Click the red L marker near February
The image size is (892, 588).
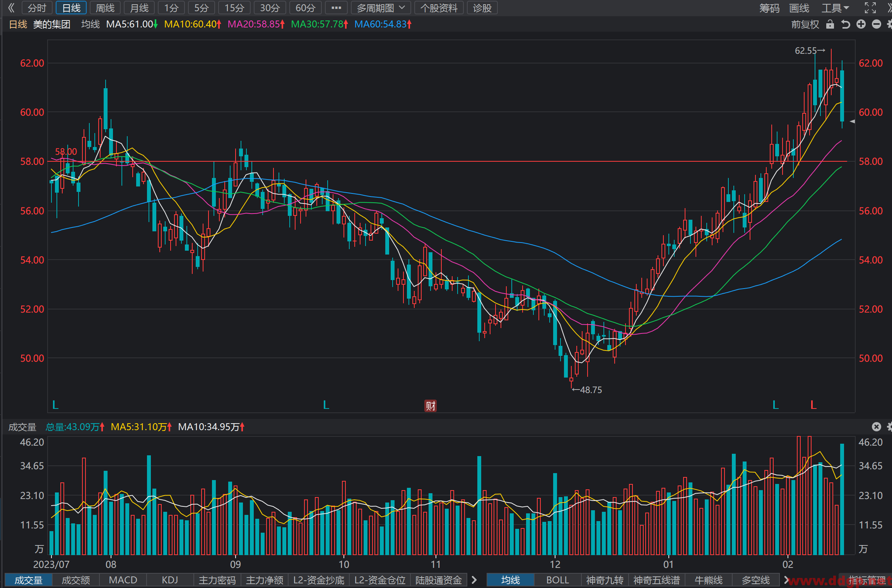tap(813, 405)
